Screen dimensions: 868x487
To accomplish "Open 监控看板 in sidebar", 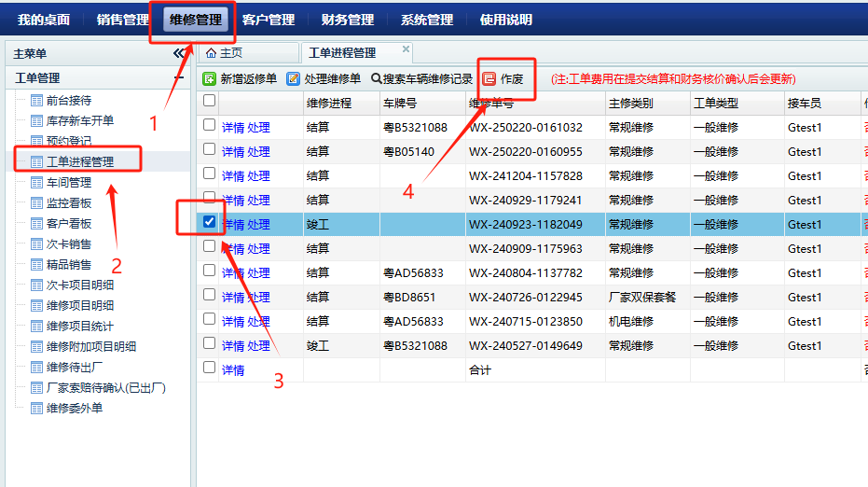I will (69, 203).
